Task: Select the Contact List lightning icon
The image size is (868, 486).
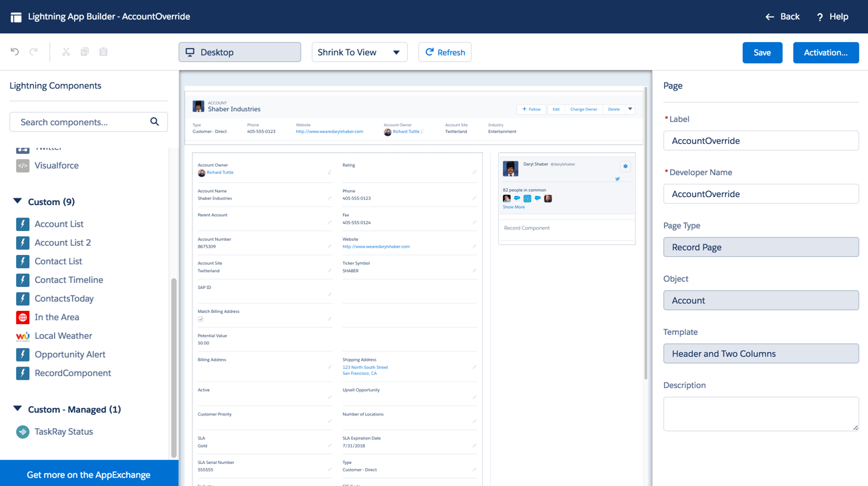Action: [x=23, y=262]
